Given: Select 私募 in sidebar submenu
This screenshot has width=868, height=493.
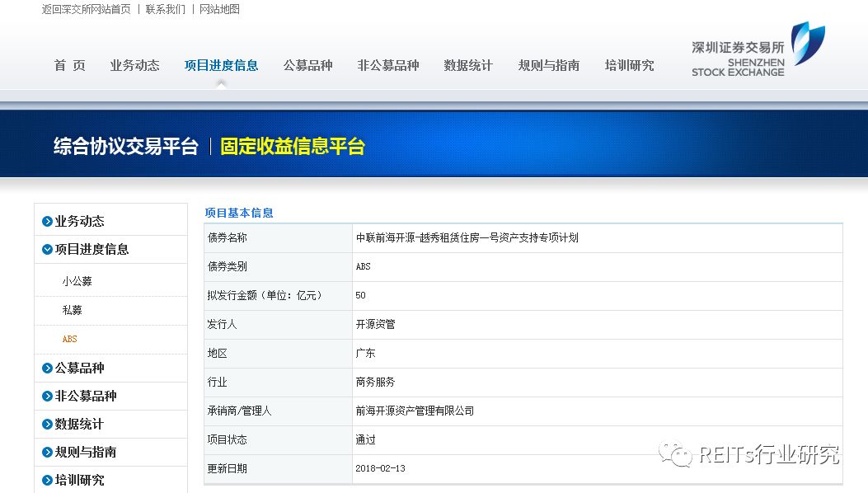Looking at the screenshot, I should pos(72,310).
